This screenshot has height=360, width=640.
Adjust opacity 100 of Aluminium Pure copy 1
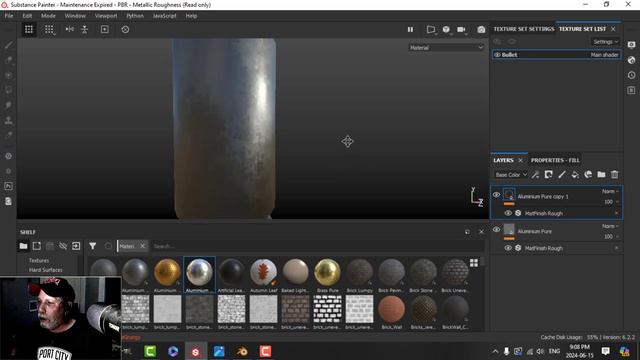pos(611,202)
